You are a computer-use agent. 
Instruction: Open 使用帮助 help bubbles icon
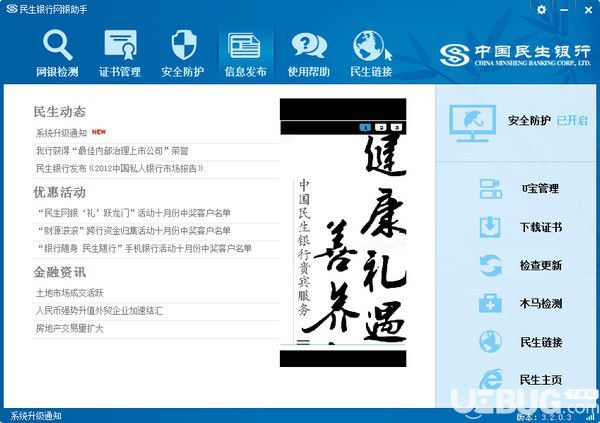pos(309,45)
